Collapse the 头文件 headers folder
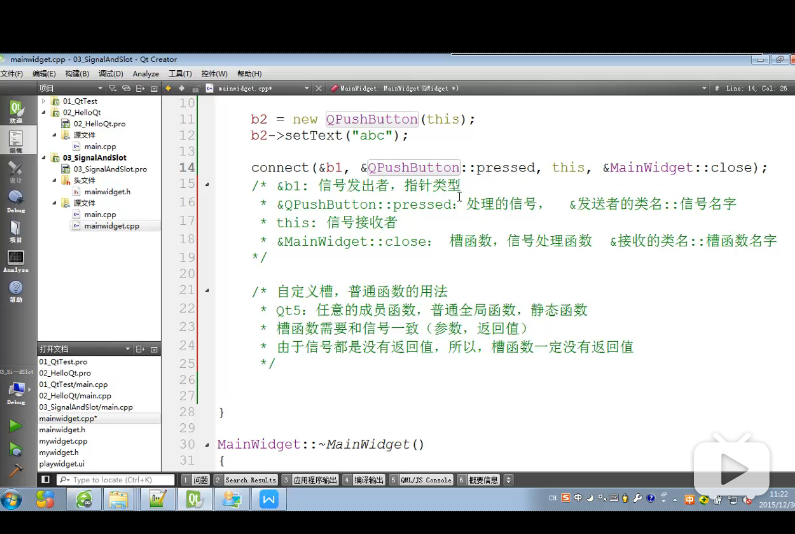 (54, 180)
